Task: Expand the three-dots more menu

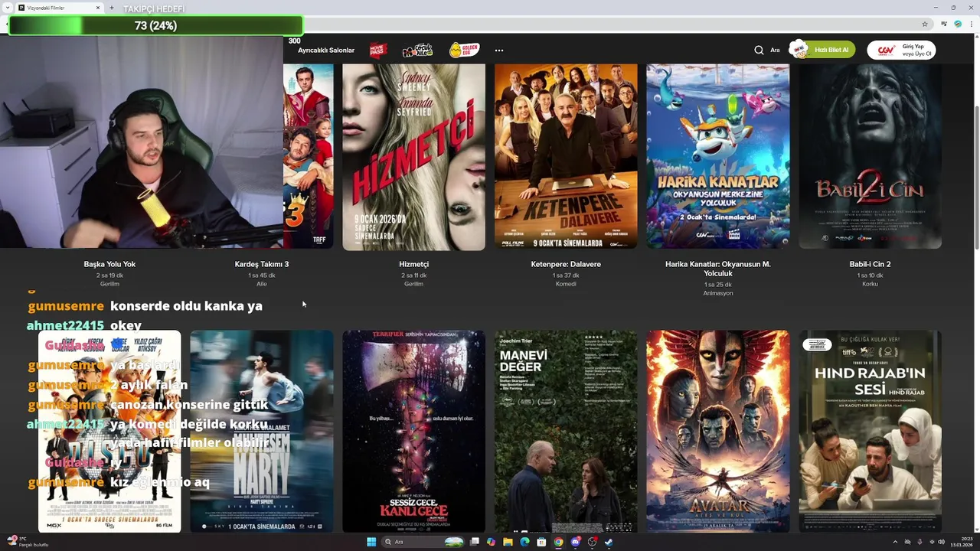Action: tap(499, 51)
